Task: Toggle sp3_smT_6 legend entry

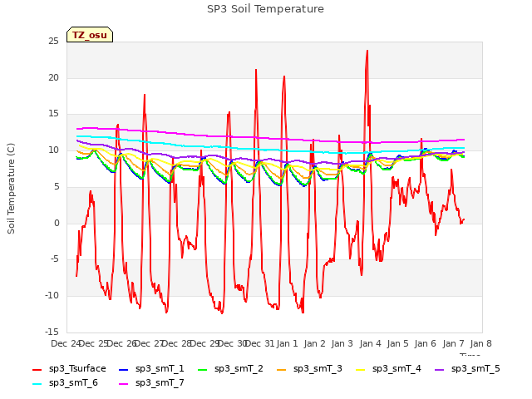Action: [65, 383]
